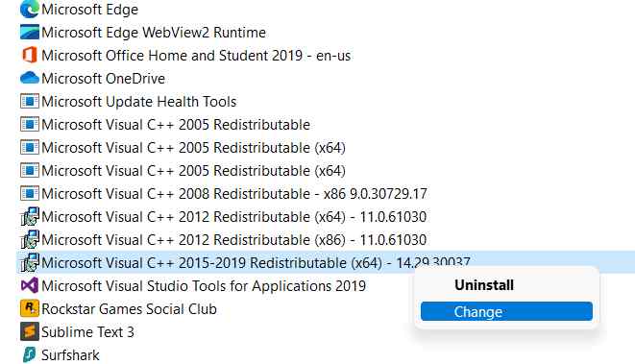The width and height of the screenshot is (635, 364).
Task: Select 'Microsoft Edge WebView2 Runtime' text
Action: pos(154,33)
